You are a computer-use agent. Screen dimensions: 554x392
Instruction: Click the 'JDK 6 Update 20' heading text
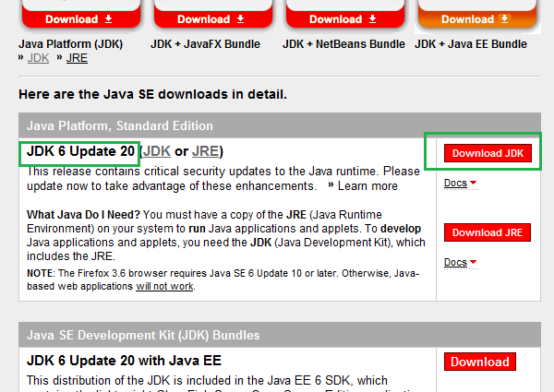coord(80,151)
